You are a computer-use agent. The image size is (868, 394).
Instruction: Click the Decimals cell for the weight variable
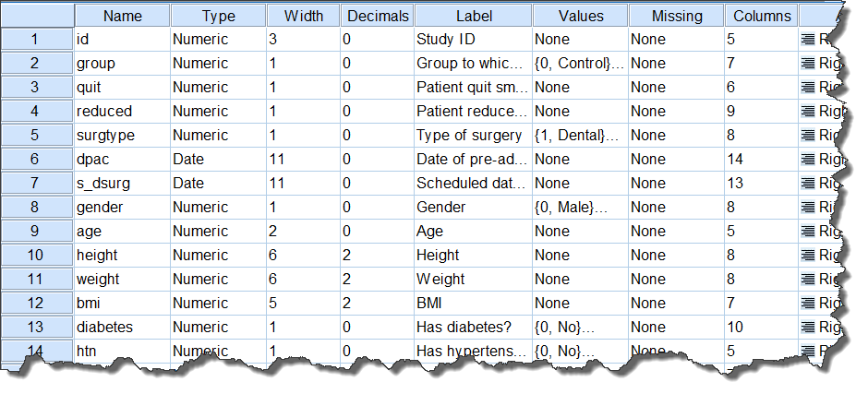[377, 279]
